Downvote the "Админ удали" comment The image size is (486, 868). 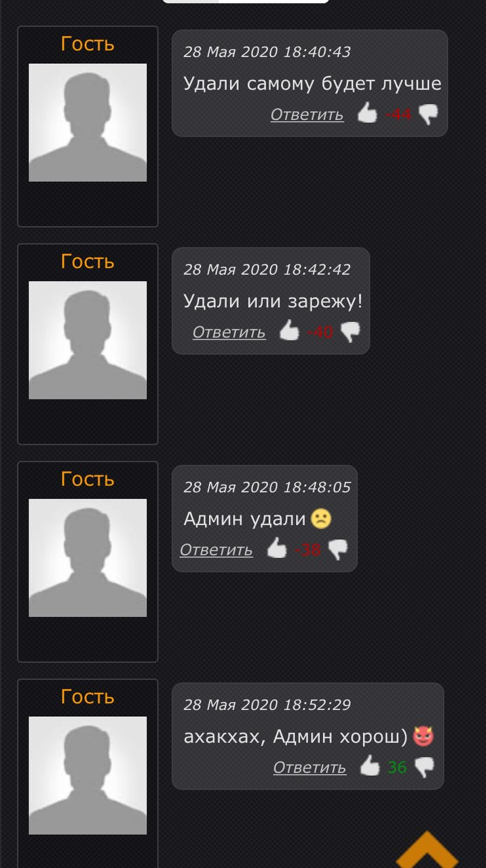pyautogui.click(x=338, y=550)
